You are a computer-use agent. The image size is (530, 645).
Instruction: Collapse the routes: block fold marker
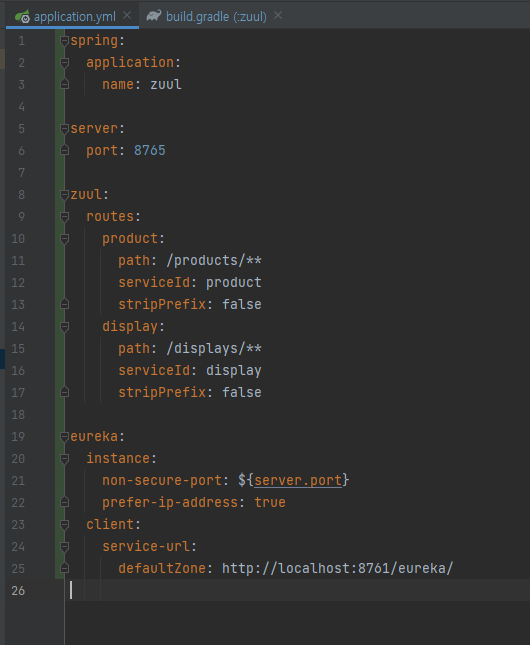click(64, 216)
